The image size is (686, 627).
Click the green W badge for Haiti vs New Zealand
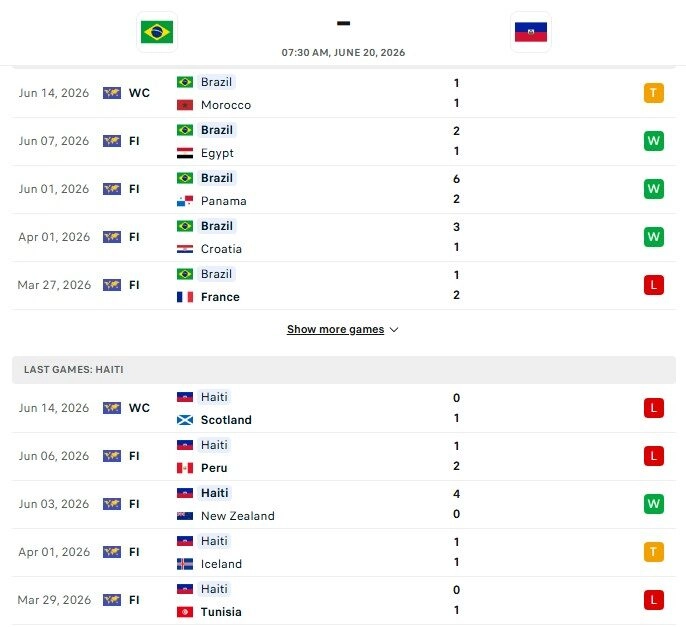click(654, 504)
